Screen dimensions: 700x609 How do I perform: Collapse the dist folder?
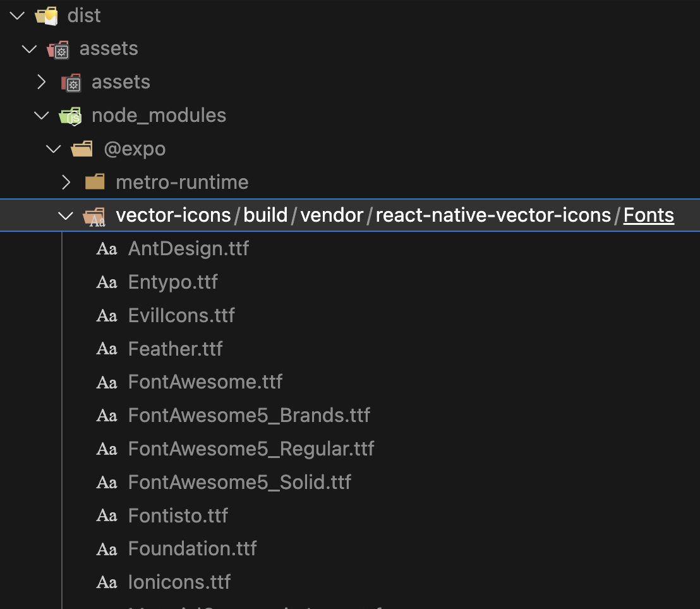tap(16, 15)
